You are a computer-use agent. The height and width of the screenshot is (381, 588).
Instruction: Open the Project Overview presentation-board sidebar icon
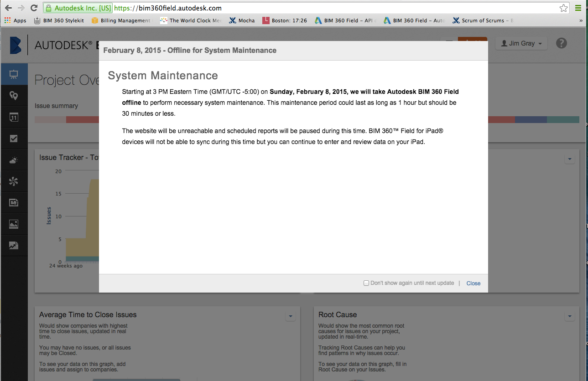pos(14,74)
